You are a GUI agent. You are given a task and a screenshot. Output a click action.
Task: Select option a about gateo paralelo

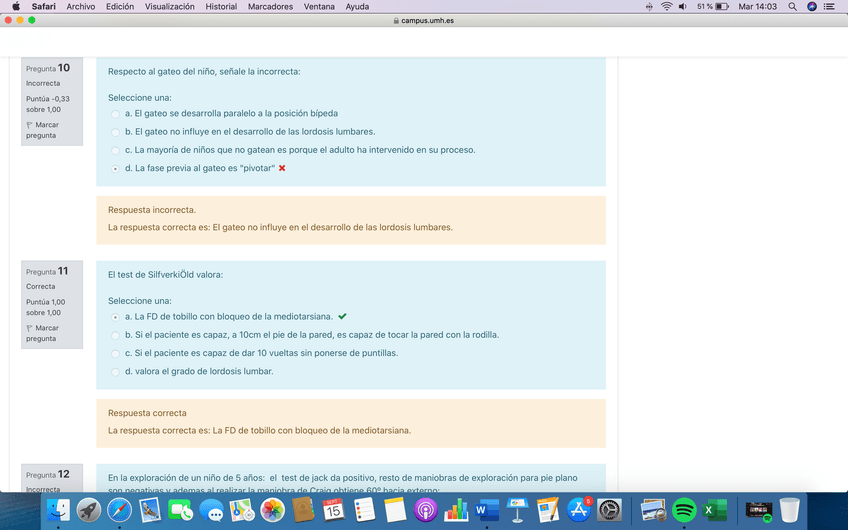[x=115, y=114]
